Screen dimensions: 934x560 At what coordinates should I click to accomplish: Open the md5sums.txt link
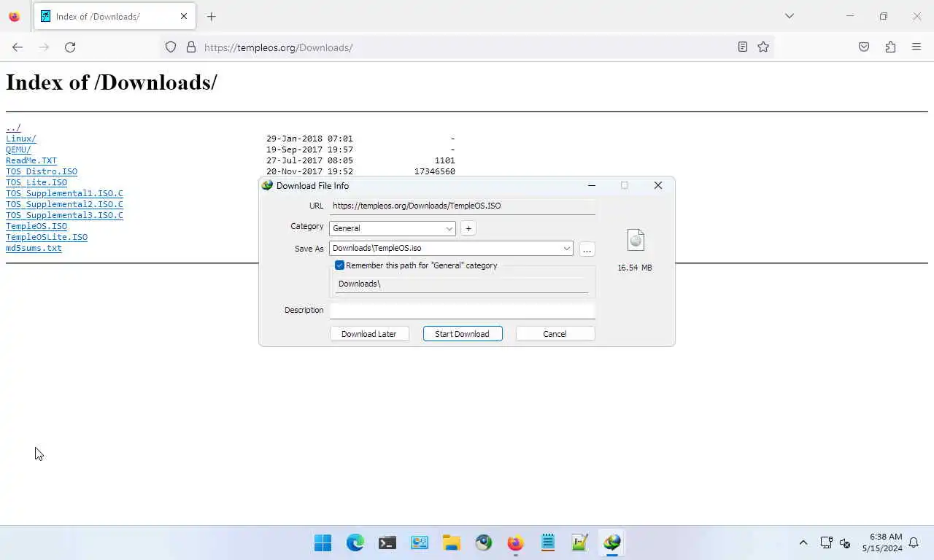(x=34, y=248)
